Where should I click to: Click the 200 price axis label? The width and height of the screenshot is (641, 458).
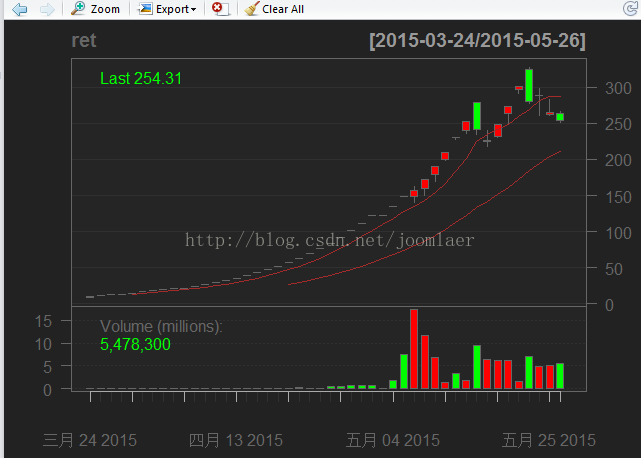pos(618,160)
